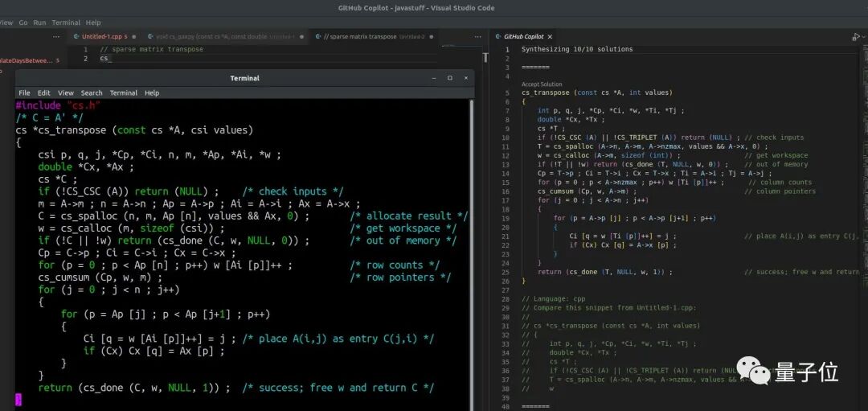Click the Run code icon in Copilot editor
The height and width of the screenshot is (411, 868).
coord(855,36)
